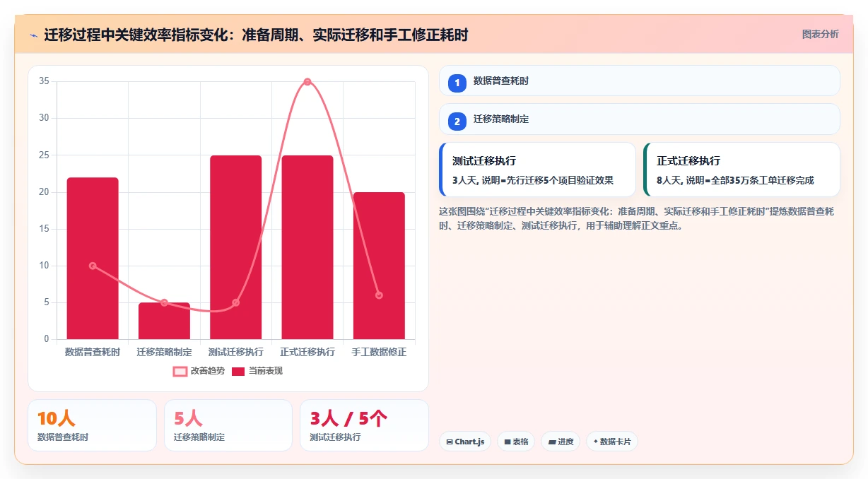
Task: Click the 10人 stat card
Action: coord(92,425)
